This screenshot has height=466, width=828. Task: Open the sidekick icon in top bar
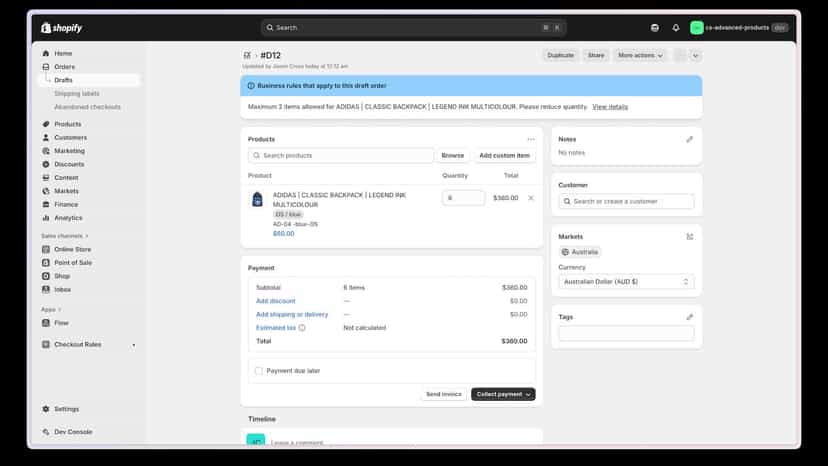click(655, 28)
